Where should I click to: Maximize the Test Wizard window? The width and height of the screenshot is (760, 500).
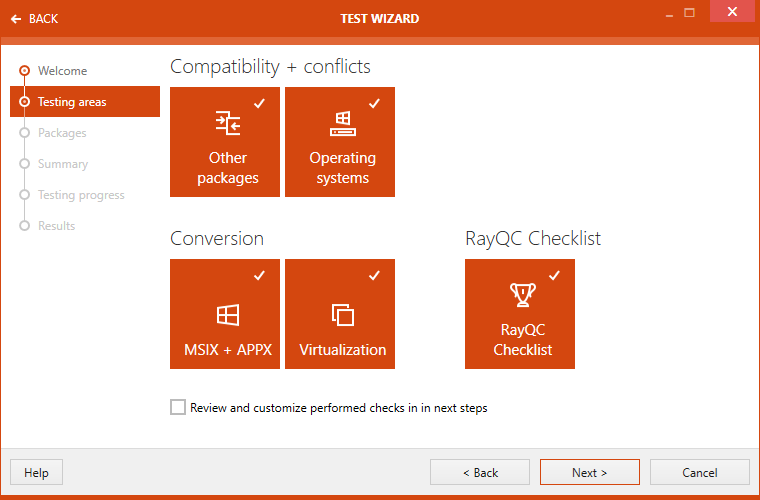click(690, 13)
